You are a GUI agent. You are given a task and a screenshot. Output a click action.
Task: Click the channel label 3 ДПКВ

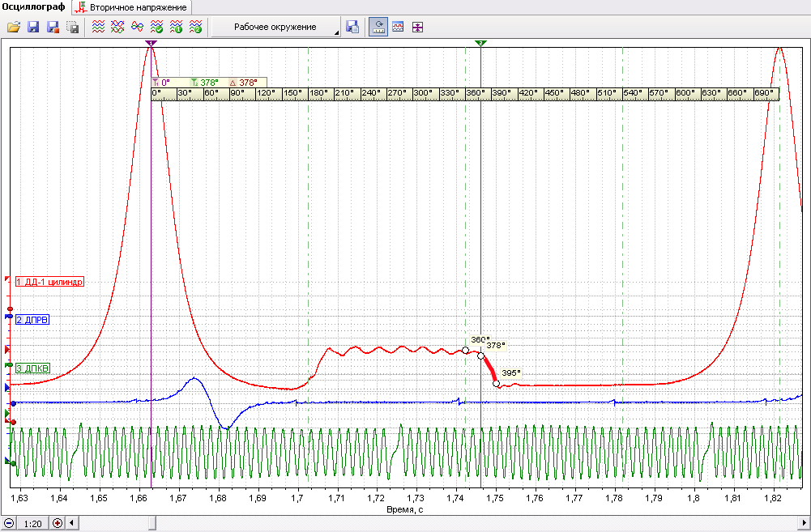click(x=33, y=368)
